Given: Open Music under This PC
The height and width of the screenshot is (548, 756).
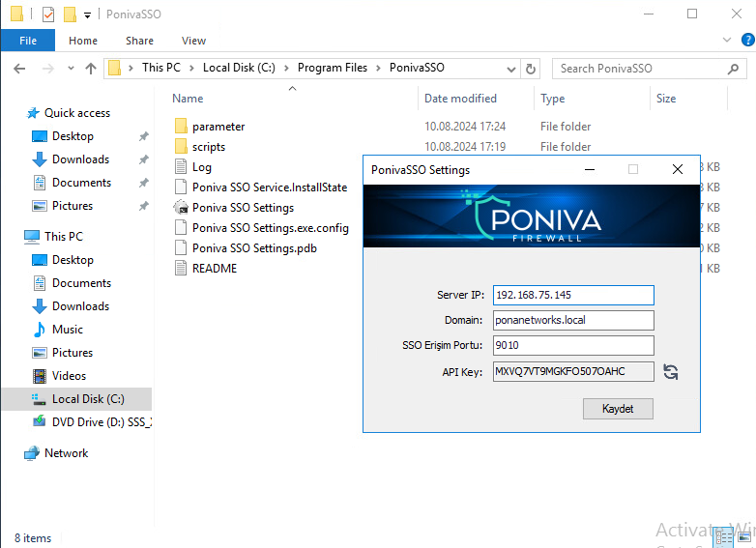Looking at the screenshot, I should tap(68, 330).
